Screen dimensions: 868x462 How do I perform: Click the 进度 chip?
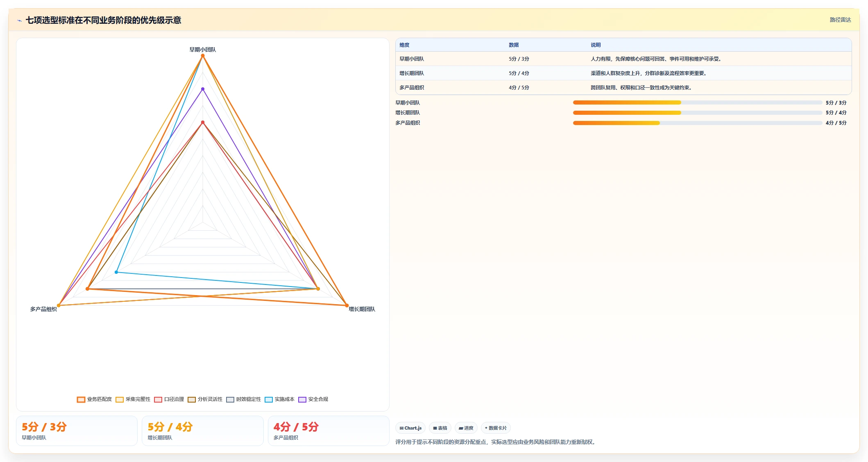point(466,428)
